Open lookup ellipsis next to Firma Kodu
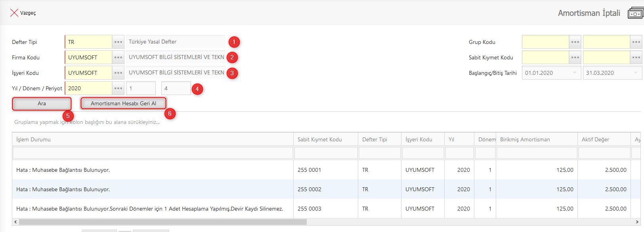 point(118,57)
